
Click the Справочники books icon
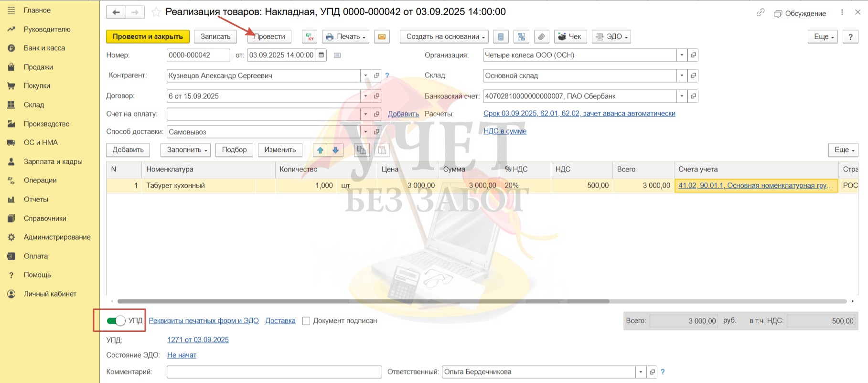pos(11,218)
